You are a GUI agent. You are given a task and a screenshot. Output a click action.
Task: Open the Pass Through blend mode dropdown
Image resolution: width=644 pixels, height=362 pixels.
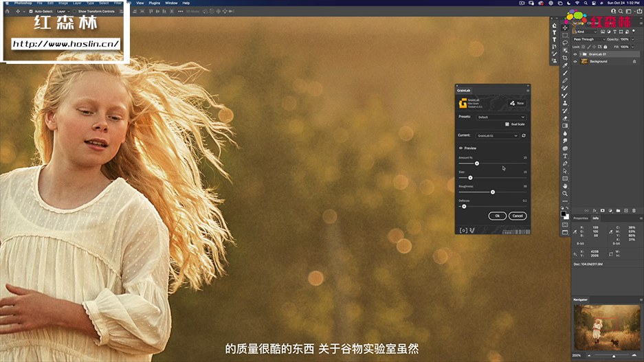[x=589, y=39]
